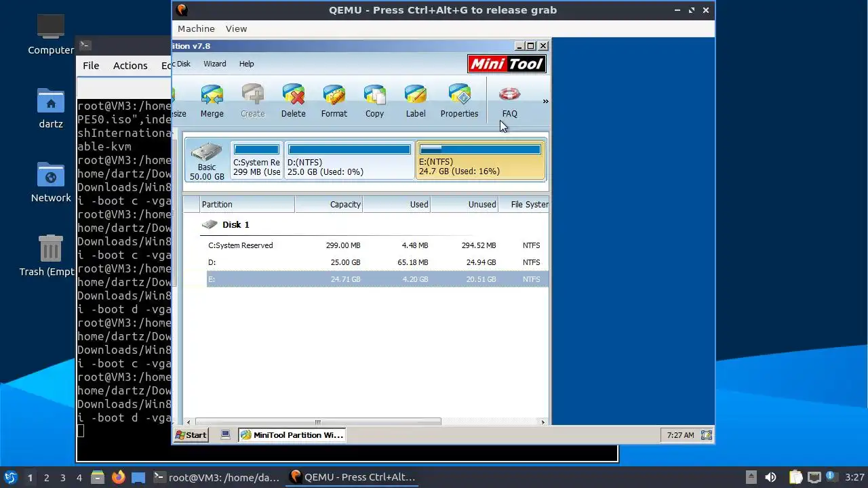Viewport: 868px width, 488px height.
Task: Open the FAQ lifebuoy icon
Action: [509, 94]
